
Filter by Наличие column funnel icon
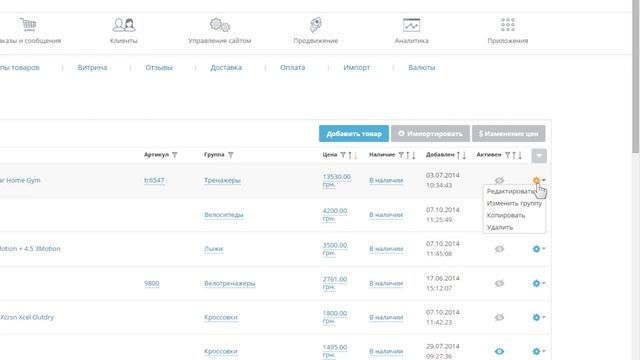click(401, 155)
